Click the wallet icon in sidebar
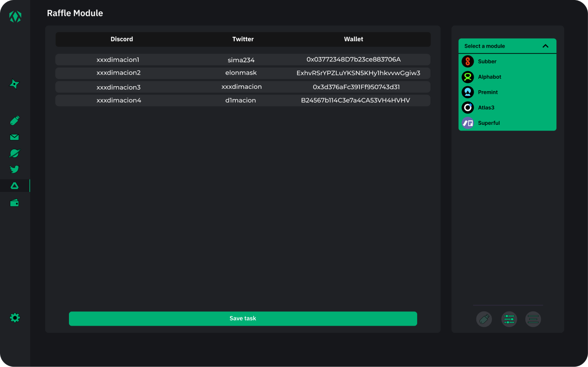 14,203
